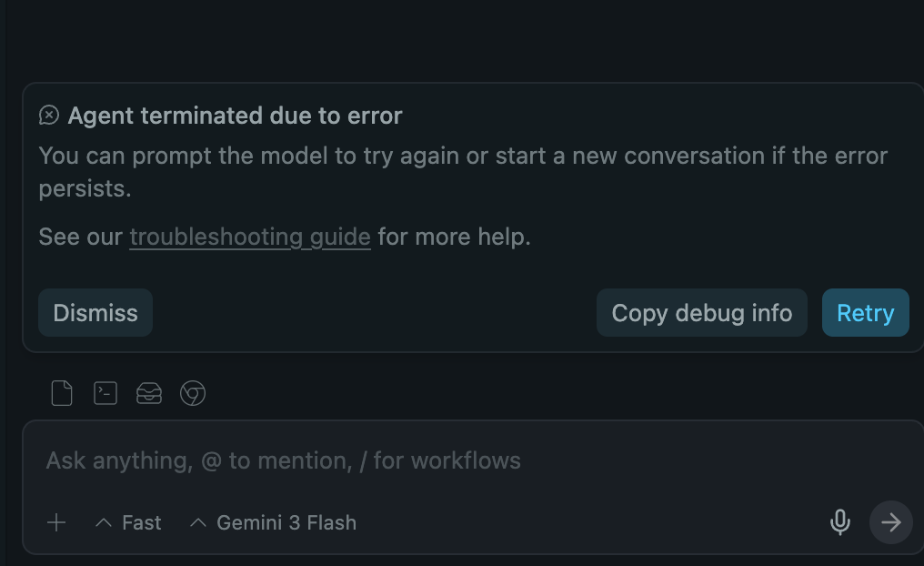Click the 'for more help.' text
Screen dimensions: 924x566
tap(454, 238)
